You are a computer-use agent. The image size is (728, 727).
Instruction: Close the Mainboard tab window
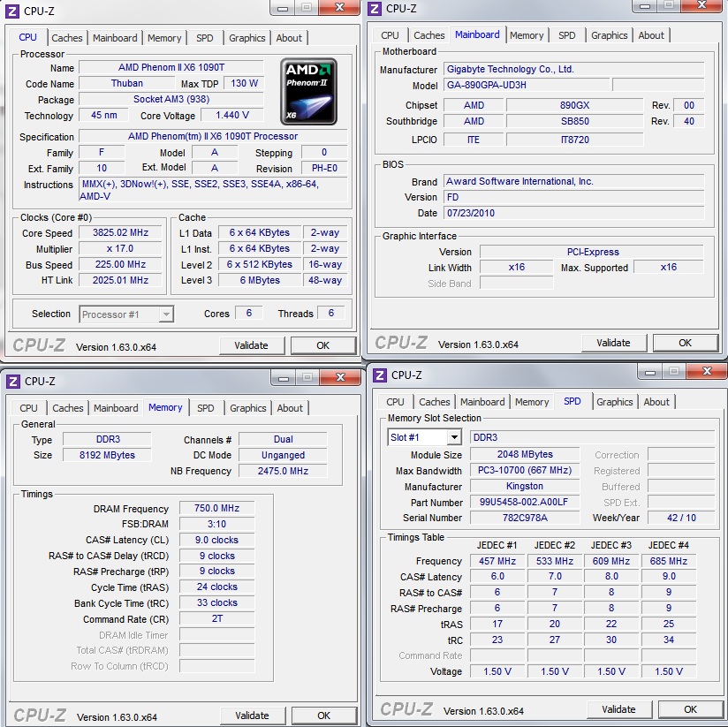pos(701,5)
